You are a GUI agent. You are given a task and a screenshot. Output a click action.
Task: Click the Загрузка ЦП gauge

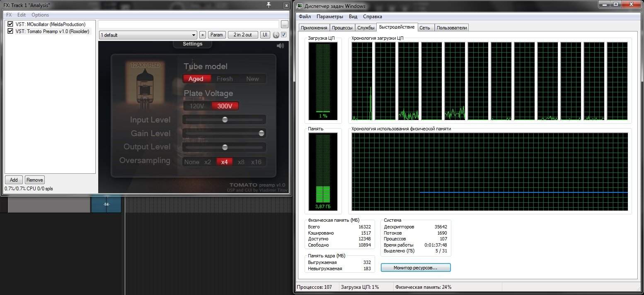coord(323,81)
